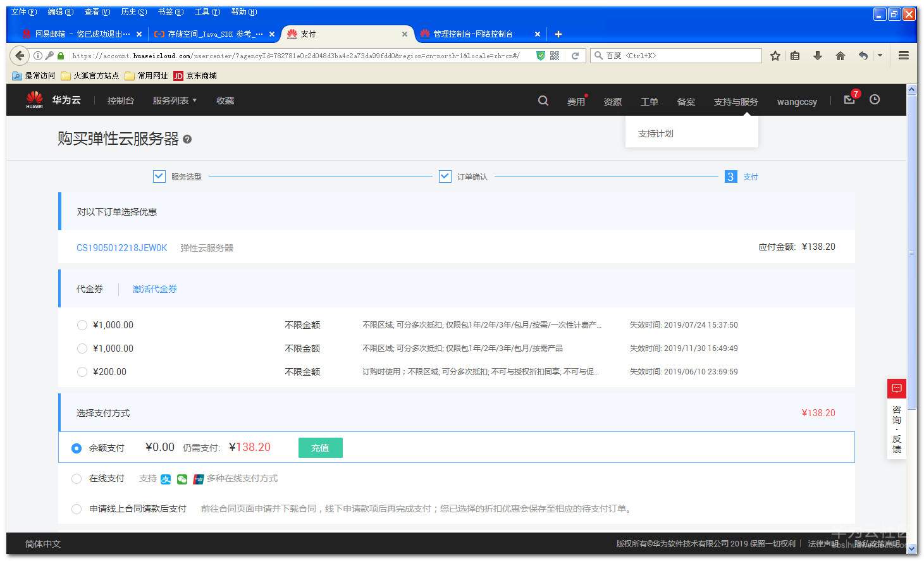Open order CS1905012218JEW0K link

[122, 248]
